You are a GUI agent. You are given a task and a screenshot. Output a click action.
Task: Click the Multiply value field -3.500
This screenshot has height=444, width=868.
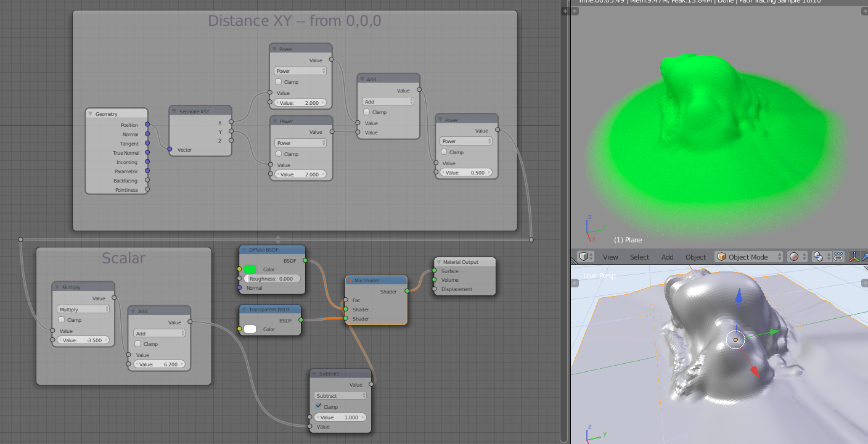[x=83, y=340]
